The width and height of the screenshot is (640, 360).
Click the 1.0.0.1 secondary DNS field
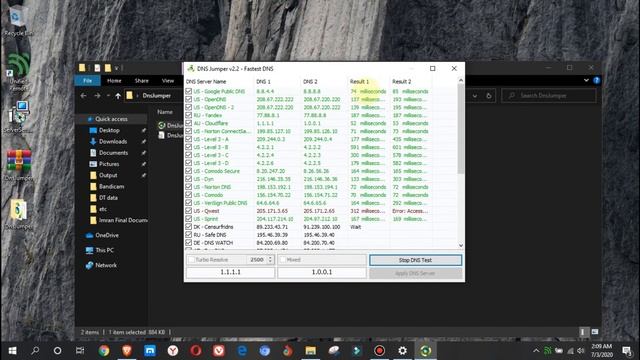[322, 272]
